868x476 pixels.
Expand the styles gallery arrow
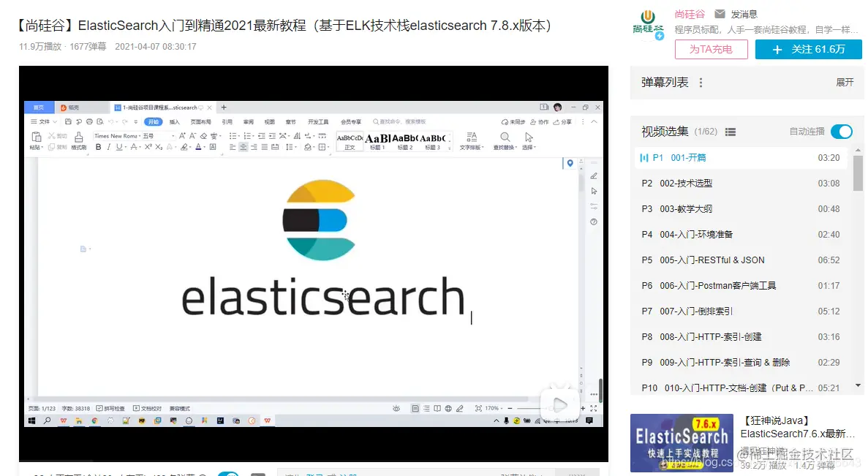(449, 148)
